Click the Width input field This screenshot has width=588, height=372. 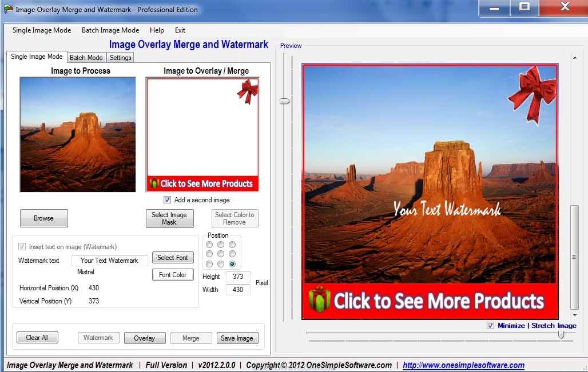click(x=238, y=290)
